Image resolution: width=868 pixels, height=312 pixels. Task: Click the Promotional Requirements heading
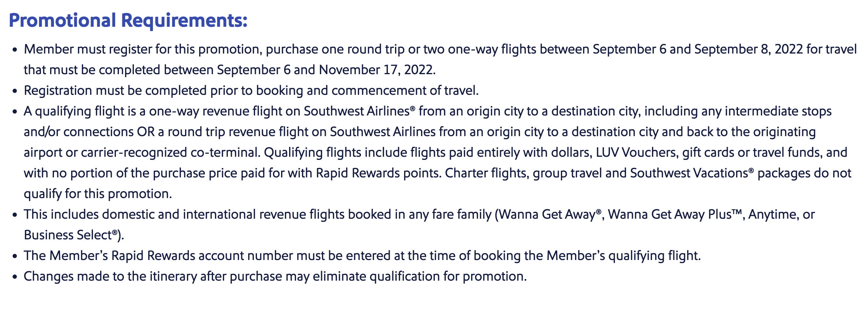click(128, 20)
